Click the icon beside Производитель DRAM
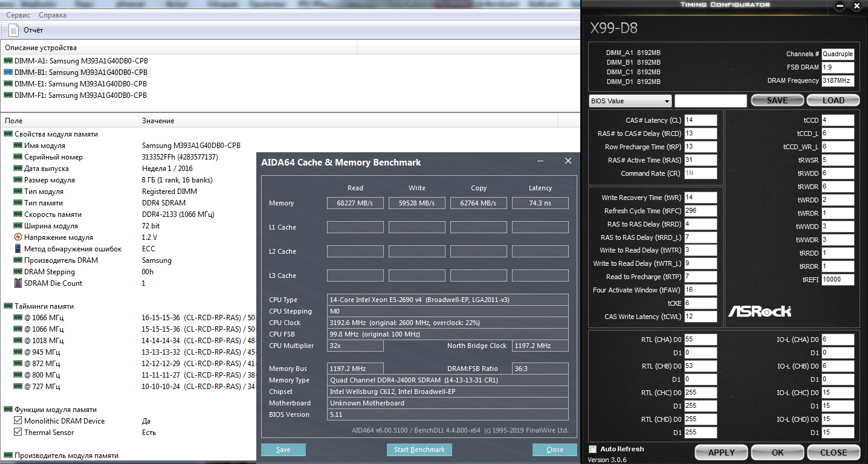Viewport: 868px width, 464px height. (18, 260)
